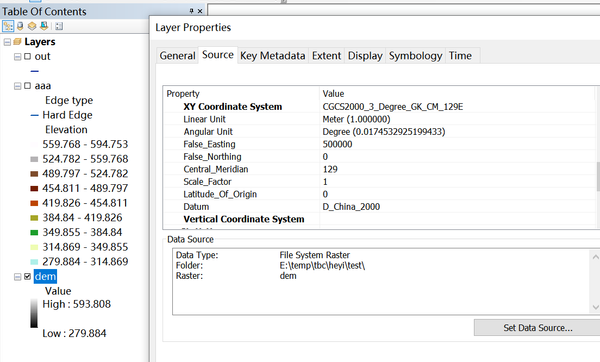Click the Data Source box scroll down arrow
The image size is (600, 362).
[x=595, y=307]
